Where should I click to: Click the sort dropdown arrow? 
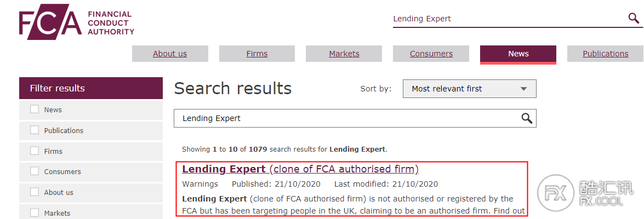click(523, 89)
